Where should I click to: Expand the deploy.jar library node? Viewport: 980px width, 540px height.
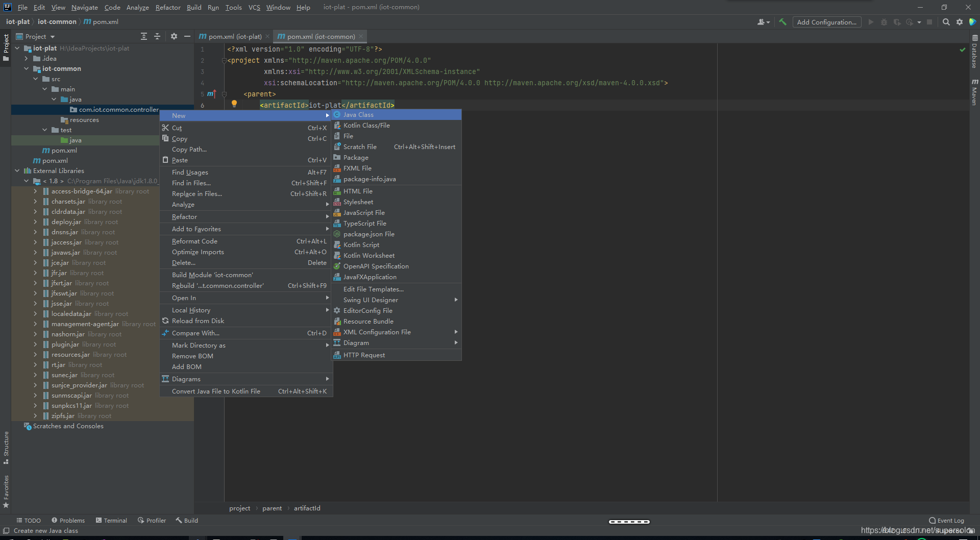tap(35, 222)
